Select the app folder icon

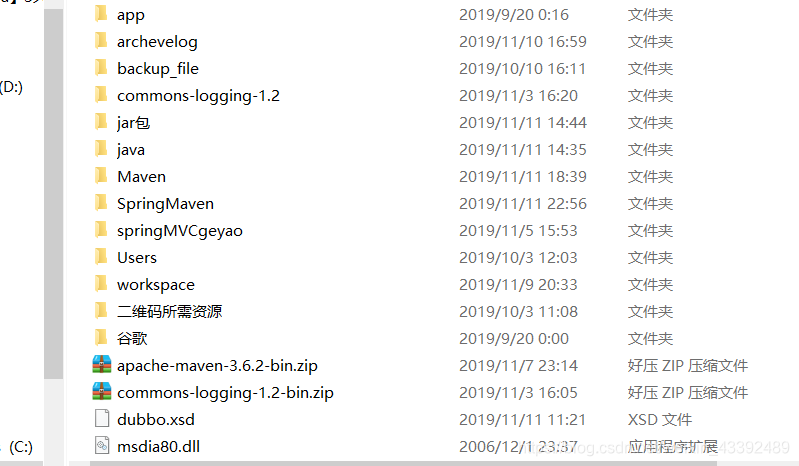101,14
